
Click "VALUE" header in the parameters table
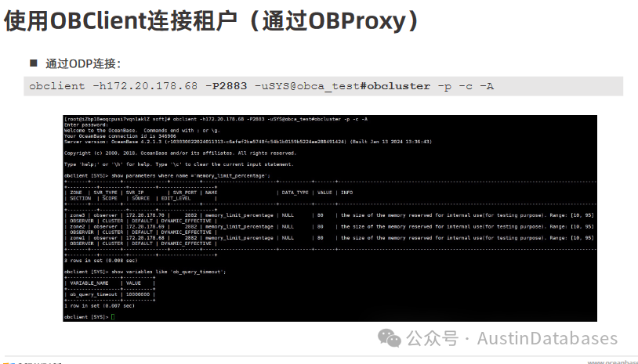coord(324,193)
